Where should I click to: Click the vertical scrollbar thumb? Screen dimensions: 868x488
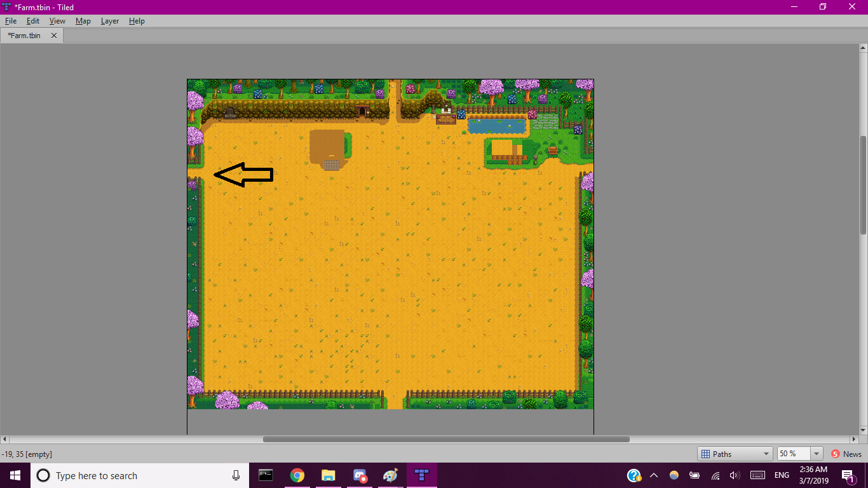[x=863, y=184]
